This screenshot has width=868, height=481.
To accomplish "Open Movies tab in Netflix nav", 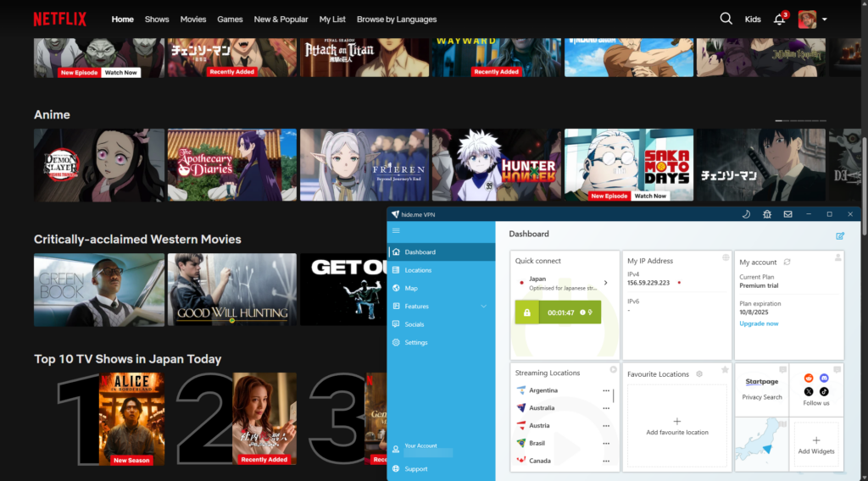I will coord(193,19).
